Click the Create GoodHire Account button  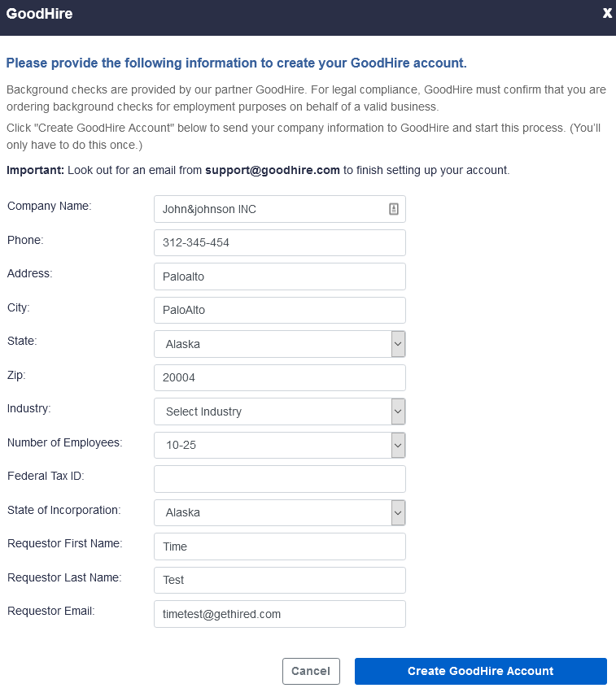480,671
